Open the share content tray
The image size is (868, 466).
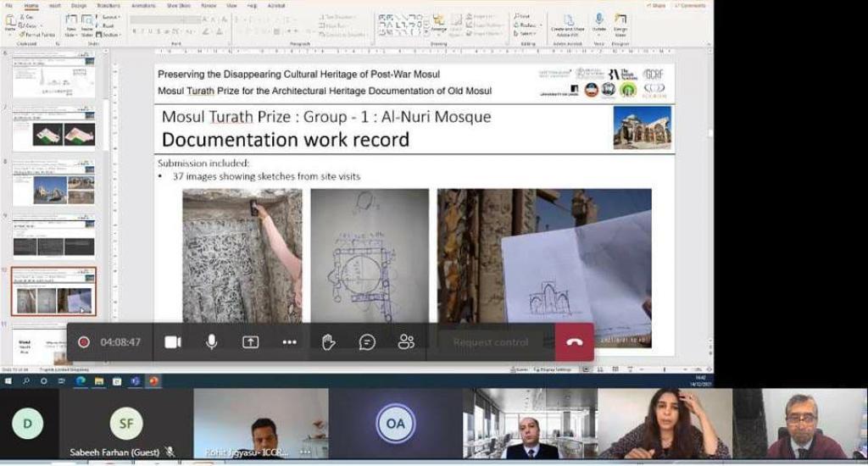point(250,342)
